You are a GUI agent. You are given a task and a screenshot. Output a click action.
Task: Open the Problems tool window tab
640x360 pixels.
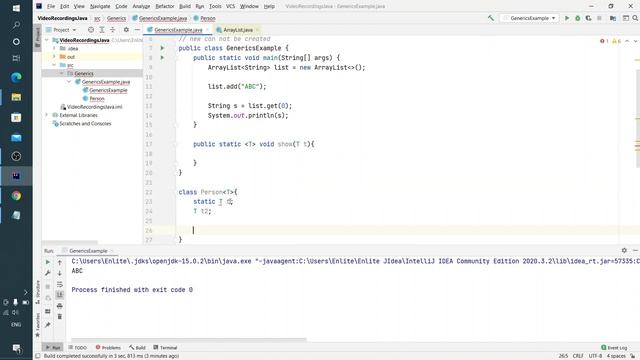108,348
